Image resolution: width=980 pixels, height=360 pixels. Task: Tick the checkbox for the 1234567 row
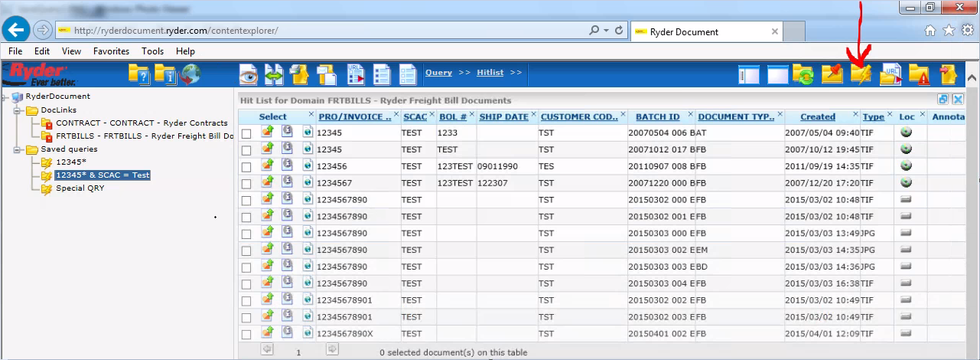tap(246, 184)
